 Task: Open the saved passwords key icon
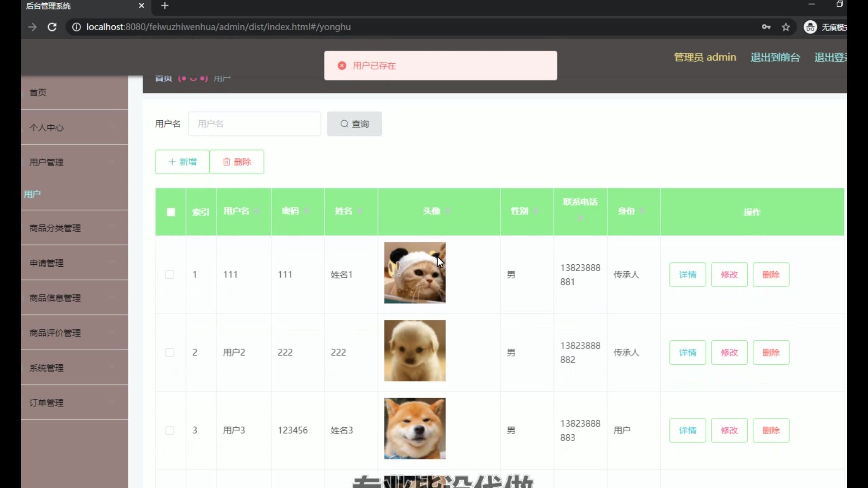coord(766,27)
